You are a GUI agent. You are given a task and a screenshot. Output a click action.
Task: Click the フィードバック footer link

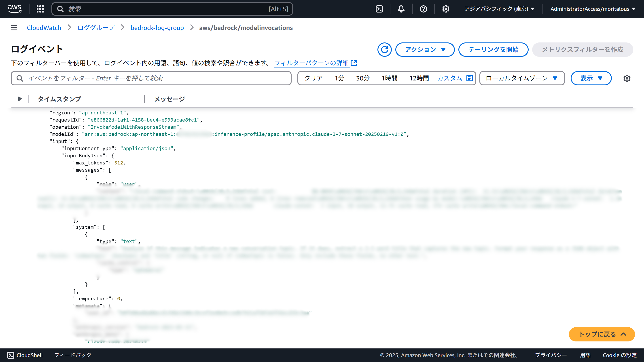click(73, 355)
